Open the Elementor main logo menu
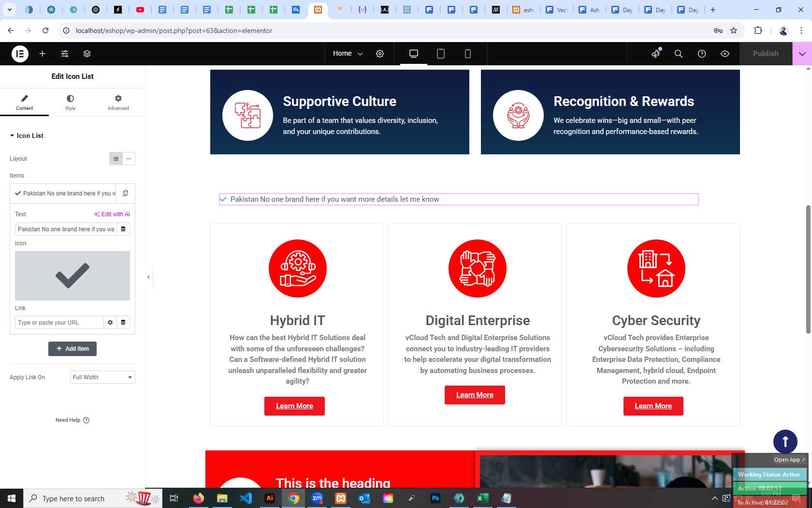812x508 pixels. coord(20,54)
